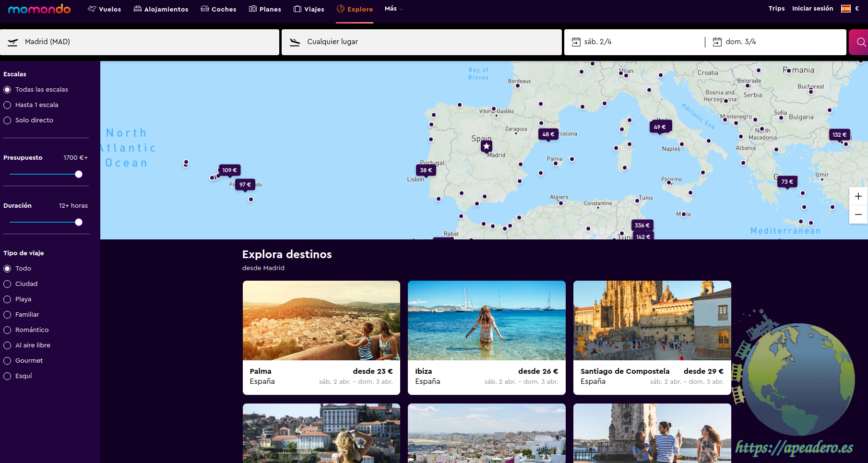Open the Trips link
The width and height of the screenshot is (868, 463).
pyautogui.click(x=776, y=9)
